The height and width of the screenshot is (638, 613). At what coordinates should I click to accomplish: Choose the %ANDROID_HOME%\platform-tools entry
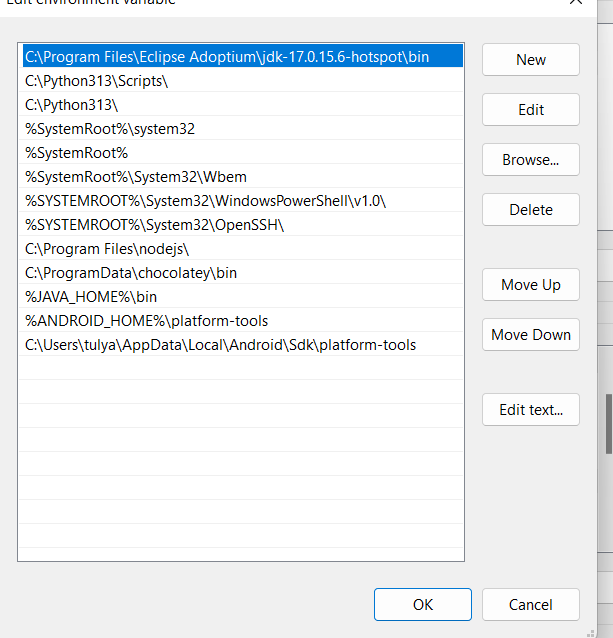point(146,321)
